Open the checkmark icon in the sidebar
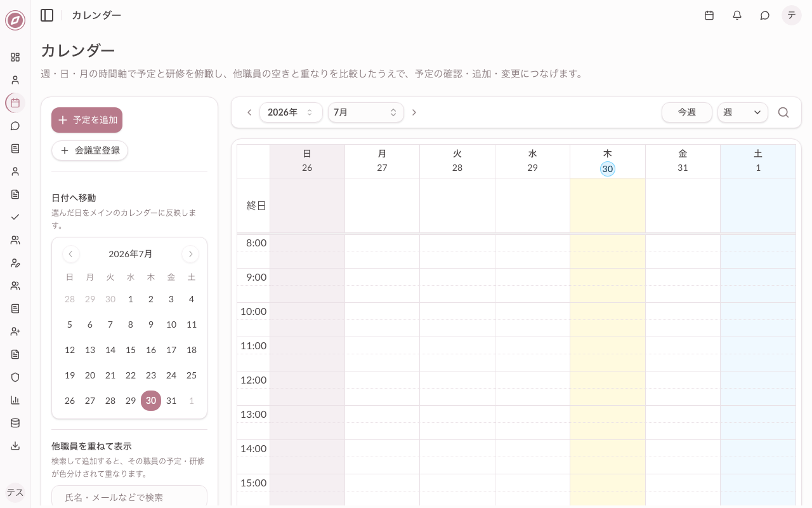Screen dimensions: 812x508 pos(15,217)
